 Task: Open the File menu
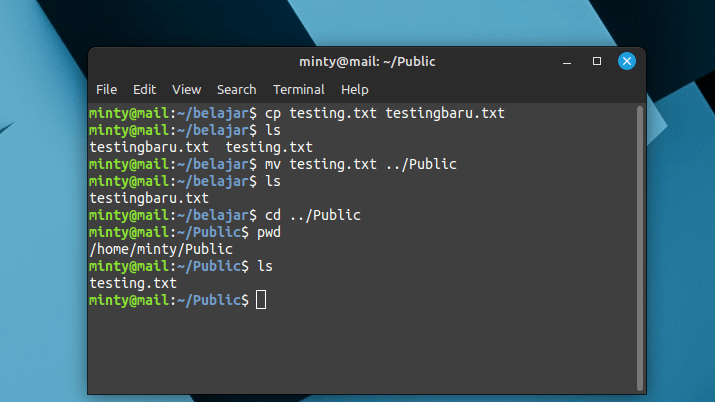pyautogui.click(x=106, y=90)
